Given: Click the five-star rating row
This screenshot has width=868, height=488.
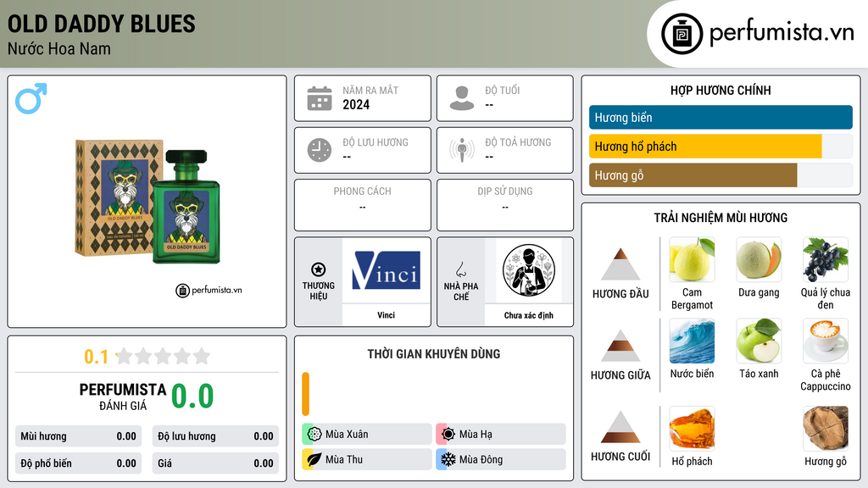Looking at the screenshot, I should click(164, 356).
